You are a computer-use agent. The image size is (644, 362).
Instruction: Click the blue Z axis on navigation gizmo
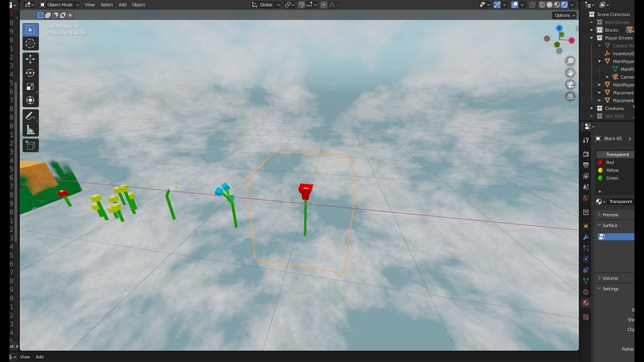click(559, 28)
